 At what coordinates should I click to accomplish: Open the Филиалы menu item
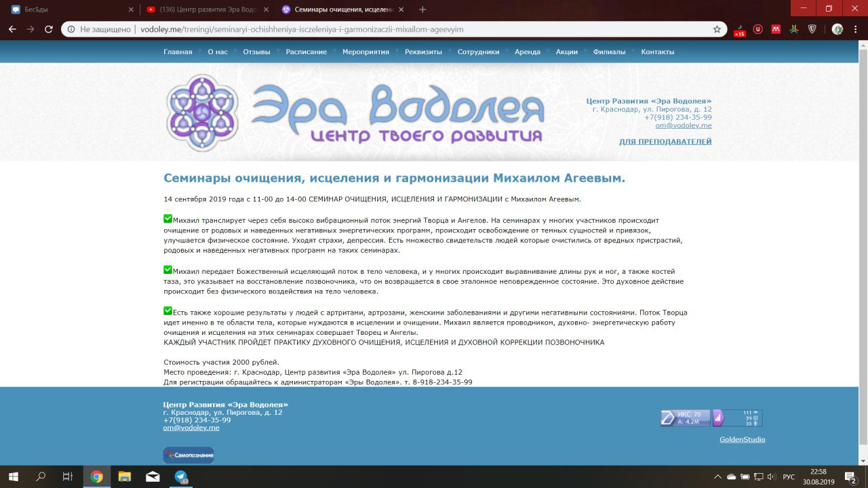609,52
